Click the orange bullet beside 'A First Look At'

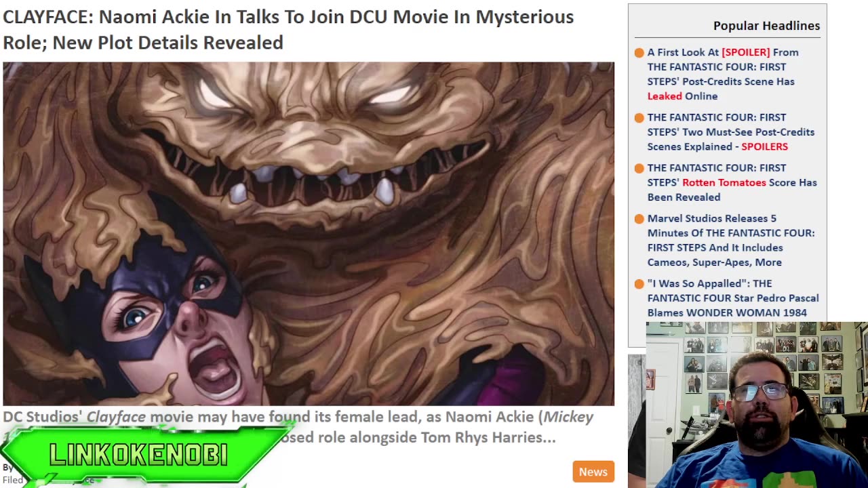coord(639,53)
